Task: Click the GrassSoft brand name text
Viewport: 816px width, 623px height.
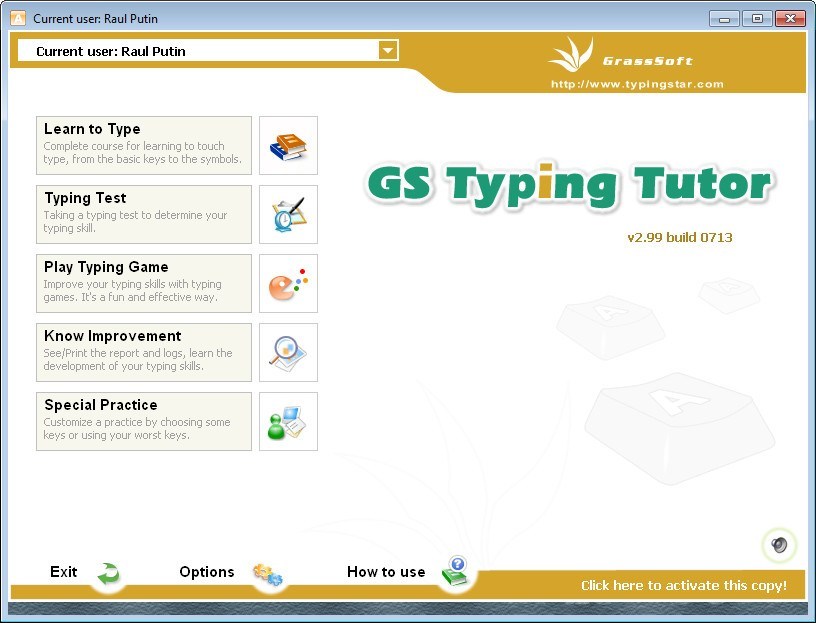Action: coord(647,61)
